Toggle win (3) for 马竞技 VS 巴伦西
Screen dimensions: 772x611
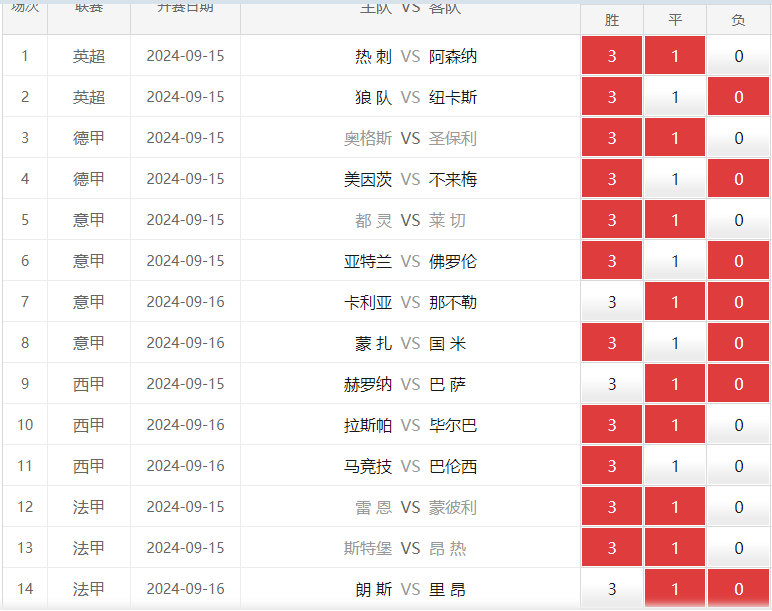[611, 466]
